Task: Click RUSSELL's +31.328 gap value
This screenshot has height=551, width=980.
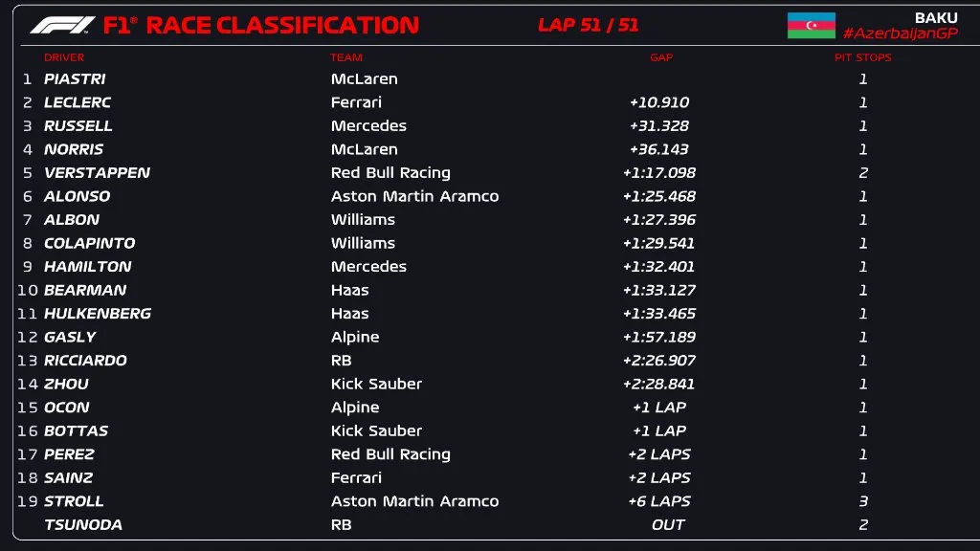Action: pyautogui.click(x=659, y=126)
